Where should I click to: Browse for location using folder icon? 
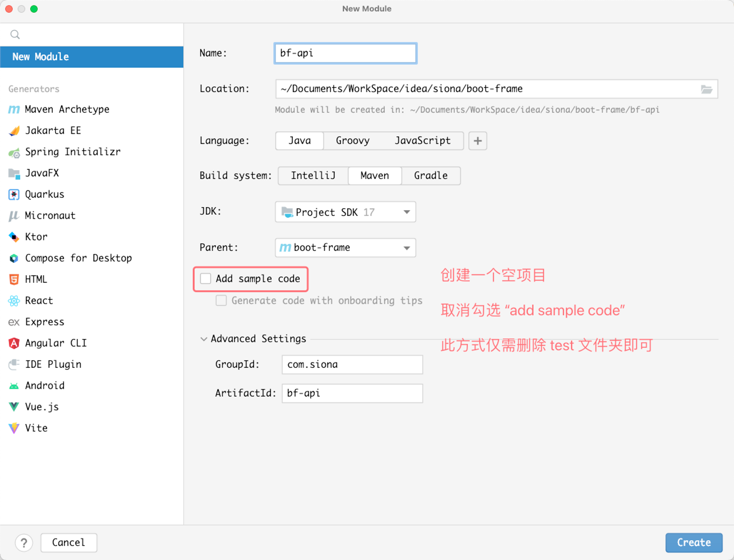tap(706, 89)
